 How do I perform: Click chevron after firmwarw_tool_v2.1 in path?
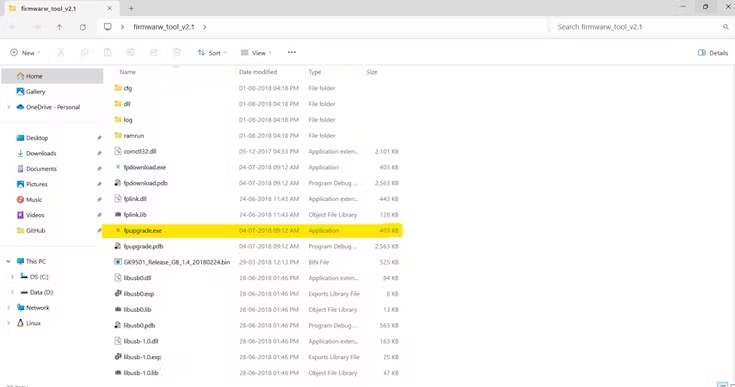[205, 27]
